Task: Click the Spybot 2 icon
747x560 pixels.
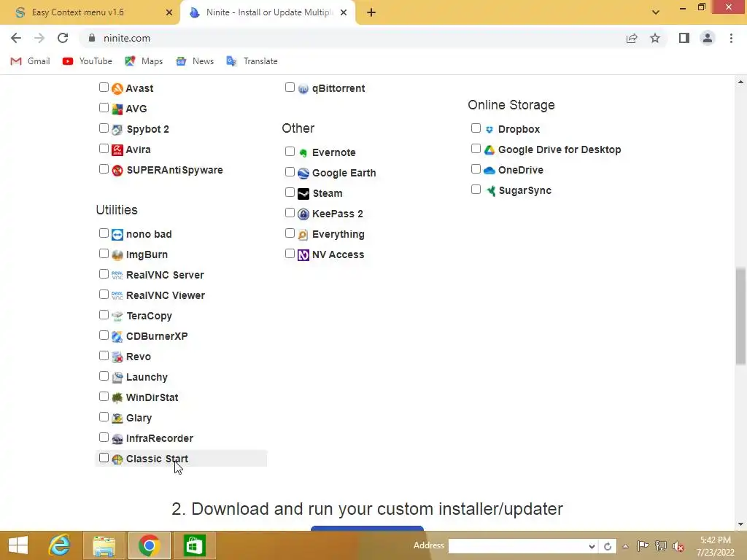Action: [x=117, y=130]
